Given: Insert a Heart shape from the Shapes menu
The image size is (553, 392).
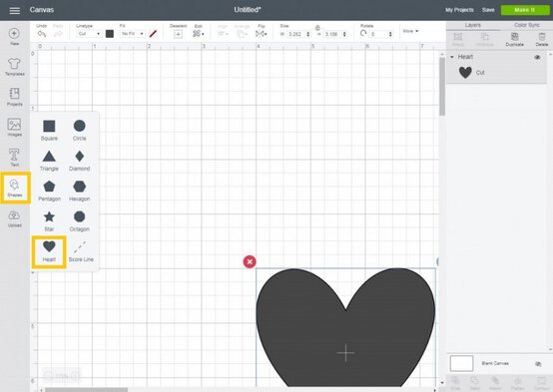Looking at the screenshot, I should tap(49, 251).
